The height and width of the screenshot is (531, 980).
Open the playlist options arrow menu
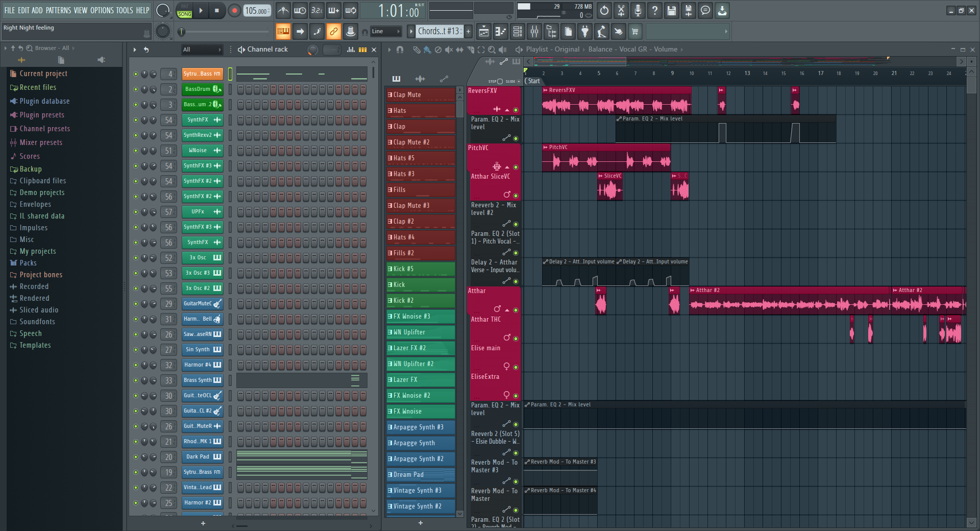389,50
